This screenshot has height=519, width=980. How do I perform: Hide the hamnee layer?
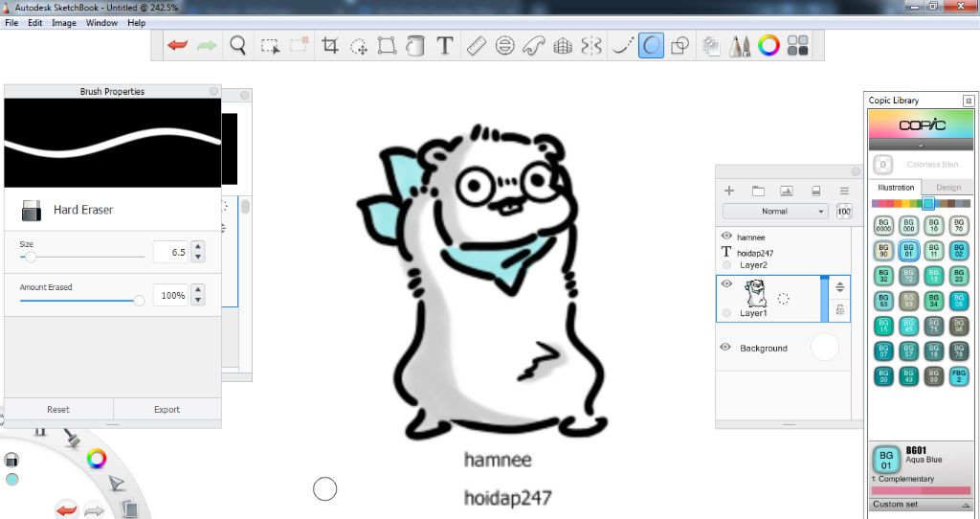tap(726, 236)
